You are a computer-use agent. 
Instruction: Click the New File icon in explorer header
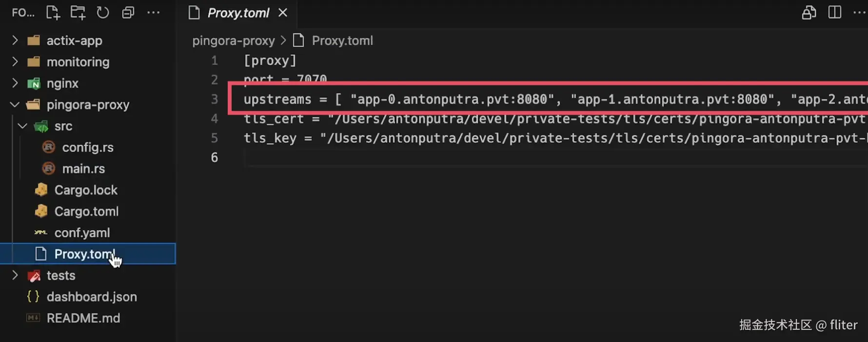click(x=53, y=13)
